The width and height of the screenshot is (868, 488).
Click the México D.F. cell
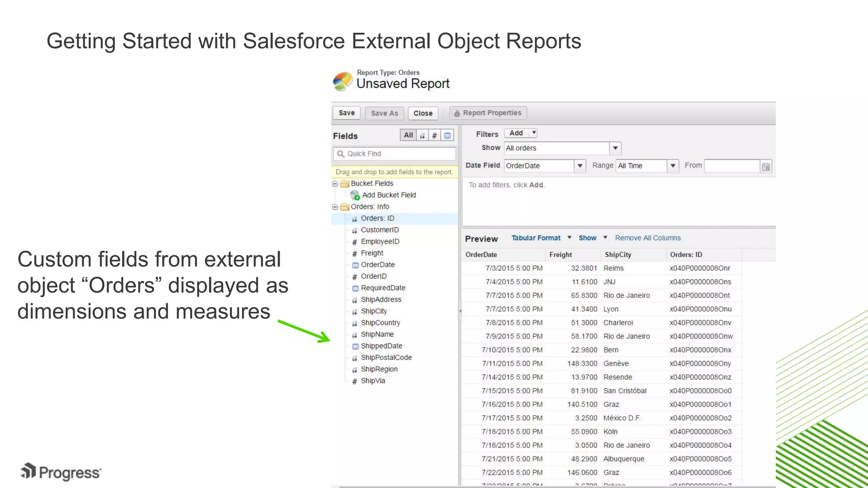tap(622, 418)
